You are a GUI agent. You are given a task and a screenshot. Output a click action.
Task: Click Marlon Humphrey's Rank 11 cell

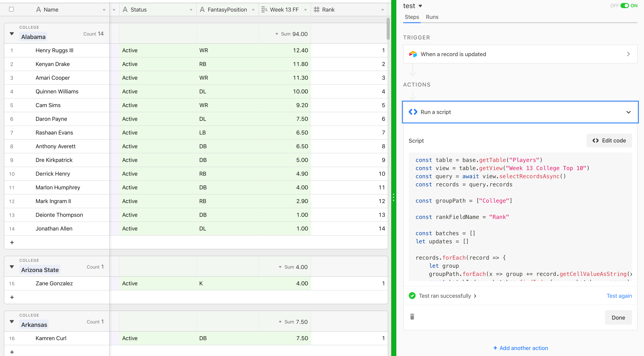point(349,187)
